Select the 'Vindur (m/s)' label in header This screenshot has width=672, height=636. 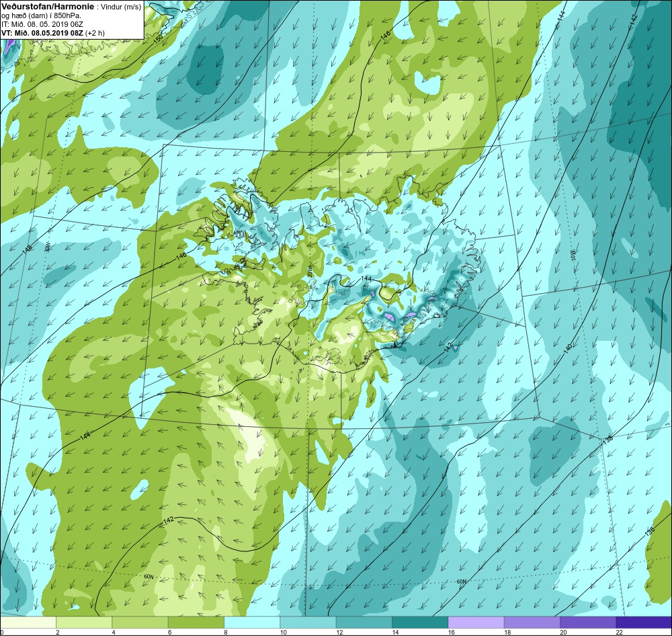pos(121,7)
